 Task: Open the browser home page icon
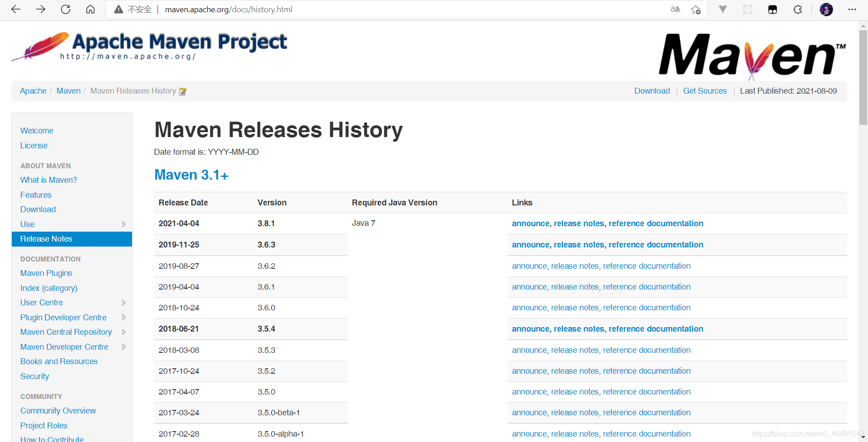coord(90,10)
